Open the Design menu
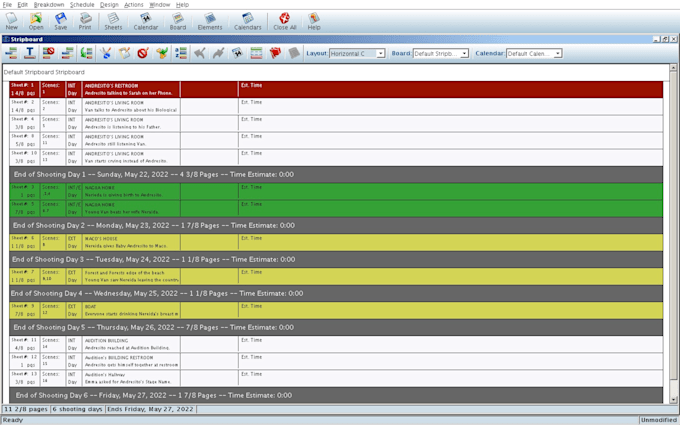Screen dimensions: 680x425 tap(109, 4)
